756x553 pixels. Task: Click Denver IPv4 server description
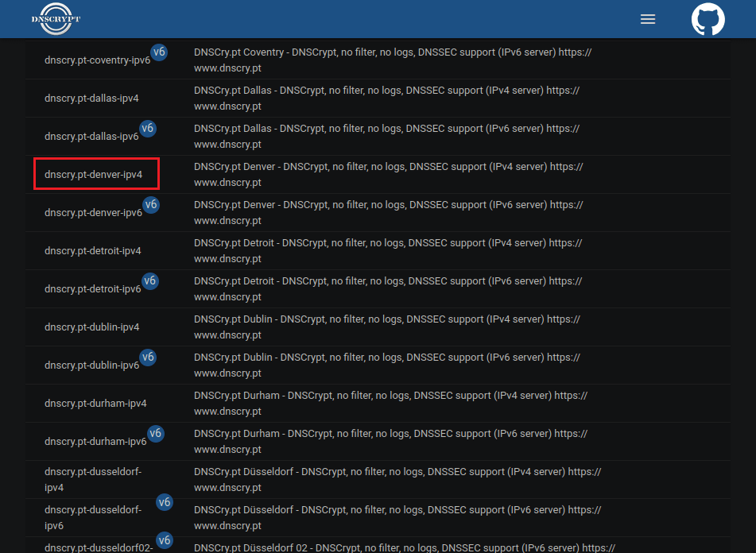(x=389, y=174)
